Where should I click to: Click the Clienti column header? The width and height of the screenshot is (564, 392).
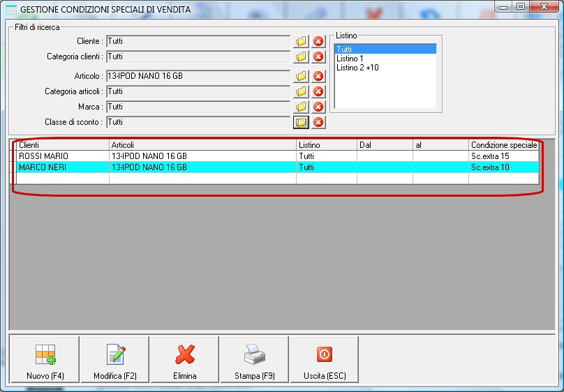tap(63, 145)
